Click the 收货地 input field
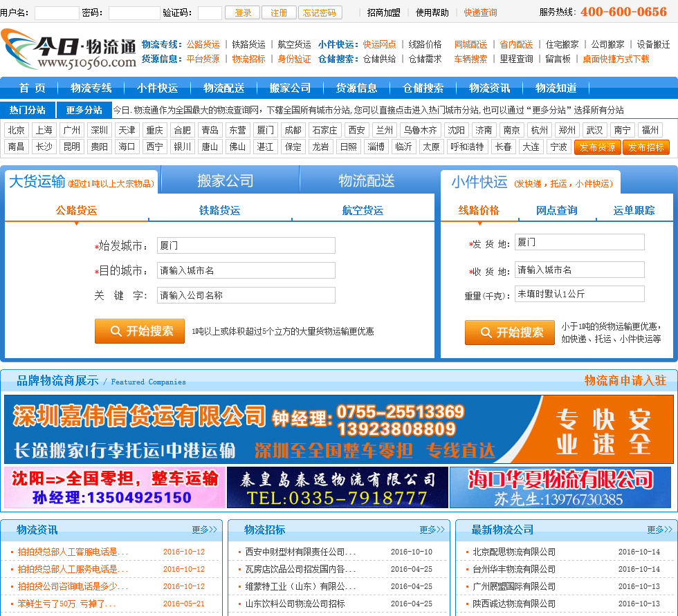The image size is (678, 616). tap(580, 270)
